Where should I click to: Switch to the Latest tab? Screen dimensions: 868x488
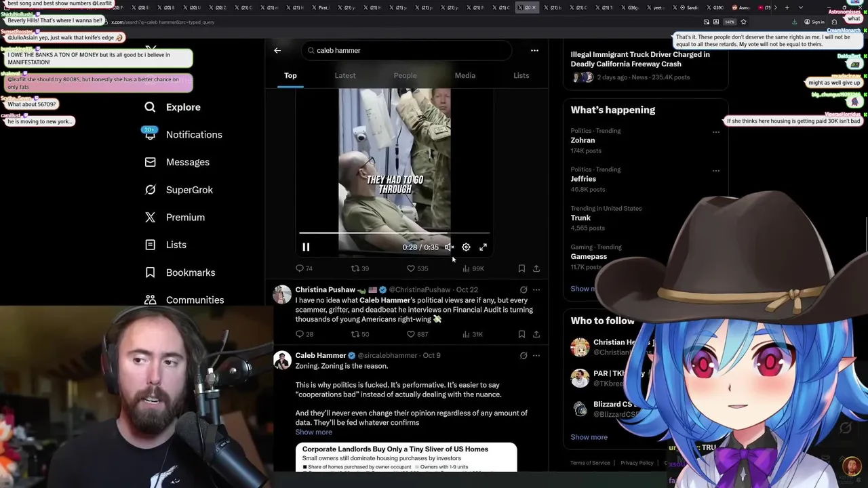click(345, 75)
